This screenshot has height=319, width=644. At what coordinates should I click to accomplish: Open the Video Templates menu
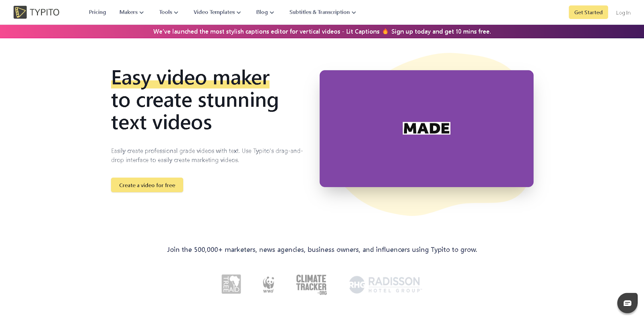(x=217, y=12)
